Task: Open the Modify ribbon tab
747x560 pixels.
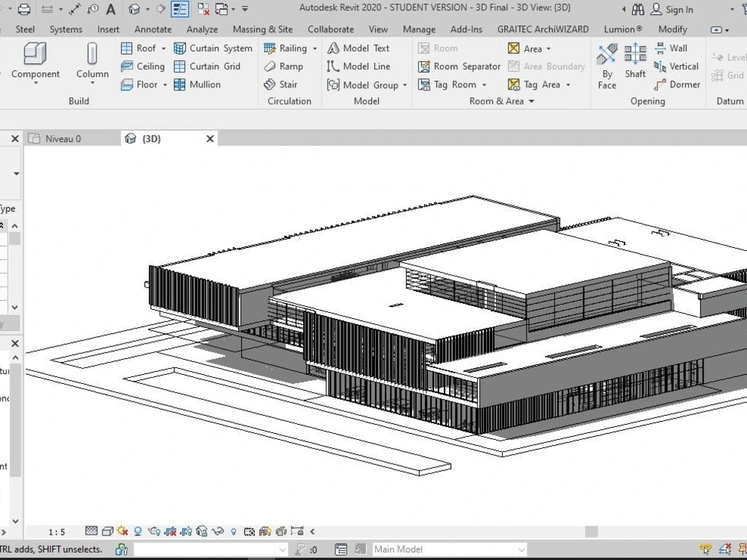Action: (672, 29)
